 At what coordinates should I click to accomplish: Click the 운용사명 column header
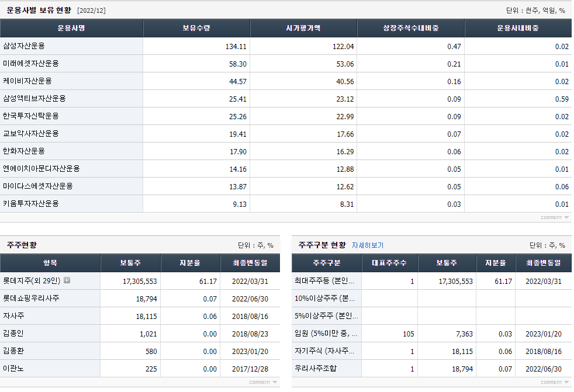coord(71,28)
